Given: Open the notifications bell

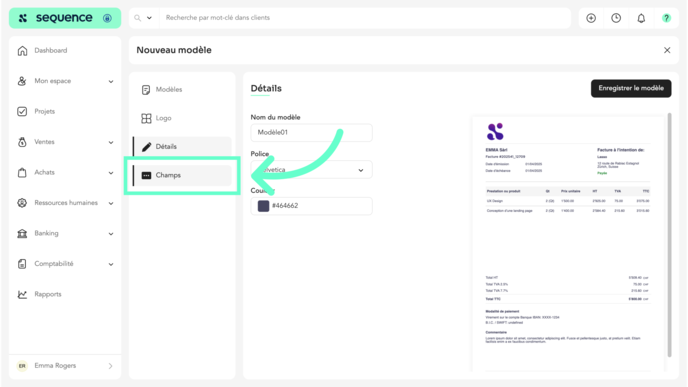Looking at the screenshot, I should (x=641, y=18).
